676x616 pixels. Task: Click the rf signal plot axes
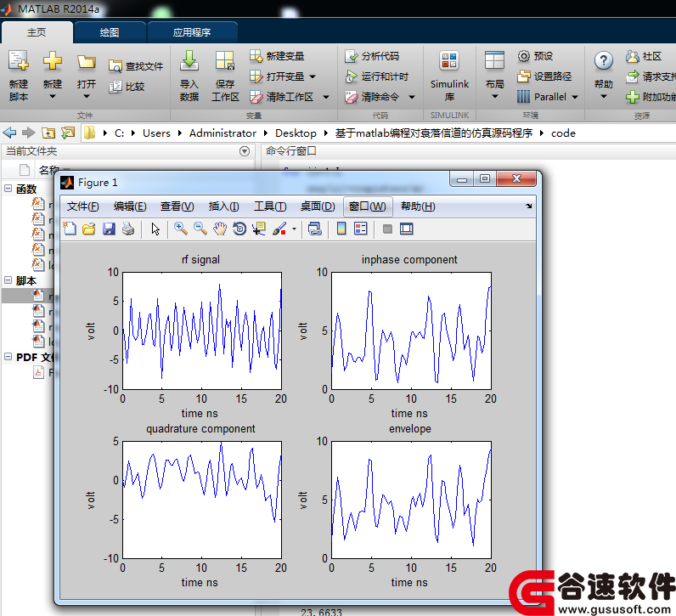tap(202, 331)
